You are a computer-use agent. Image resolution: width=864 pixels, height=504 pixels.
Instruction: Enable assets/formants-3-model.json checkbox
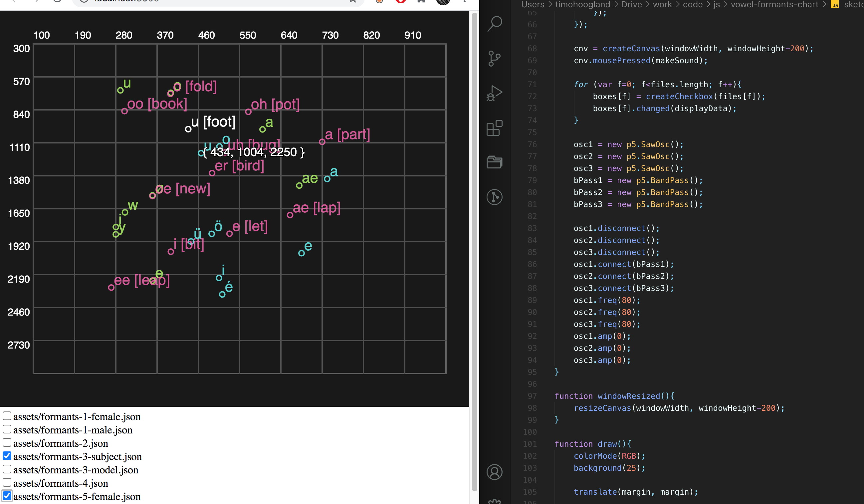[7, 469]
